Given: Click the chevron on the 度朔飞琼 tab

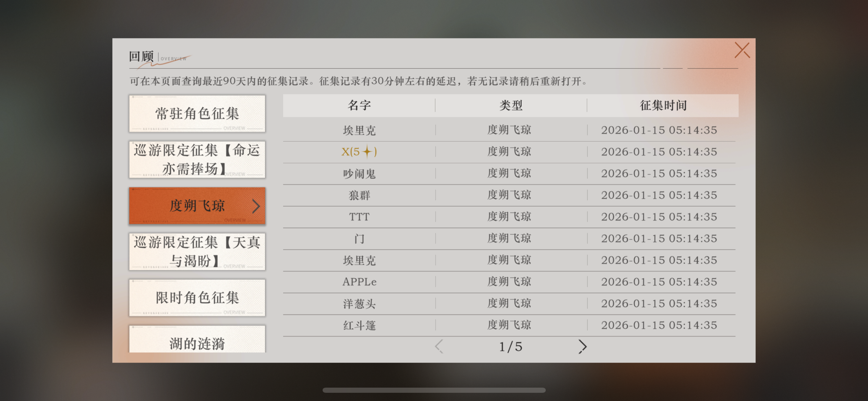Looking at the screenshot, I should [256, 206].
